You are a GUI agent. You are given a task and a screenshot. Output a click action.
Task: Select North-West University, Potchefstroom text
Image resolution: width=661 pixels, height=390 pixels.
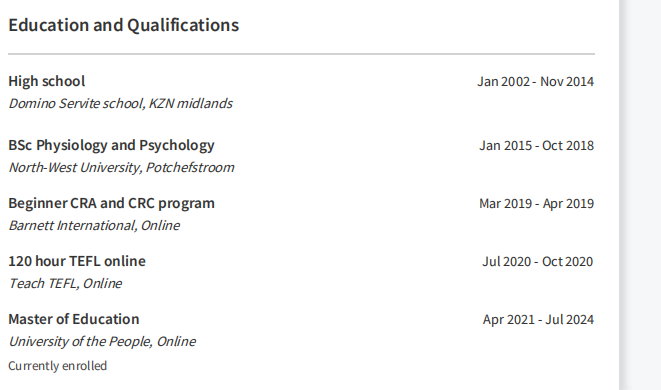tap(121, 167)
